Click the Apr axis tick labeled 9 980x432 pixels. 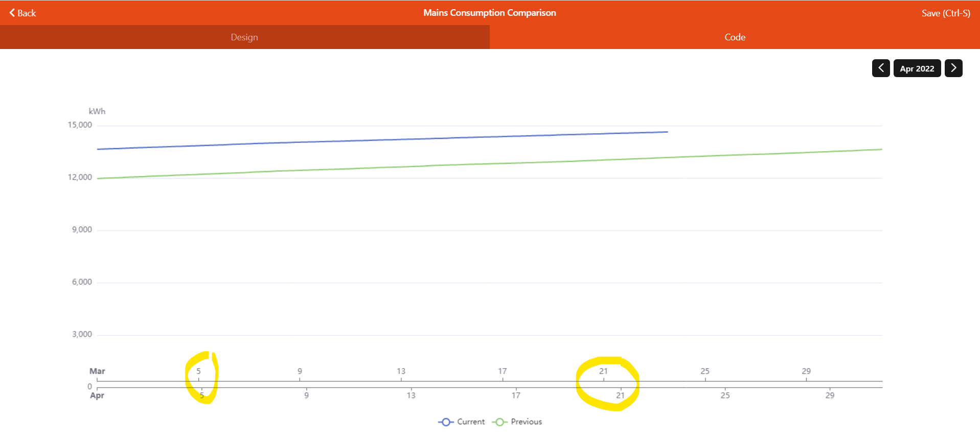306,395
